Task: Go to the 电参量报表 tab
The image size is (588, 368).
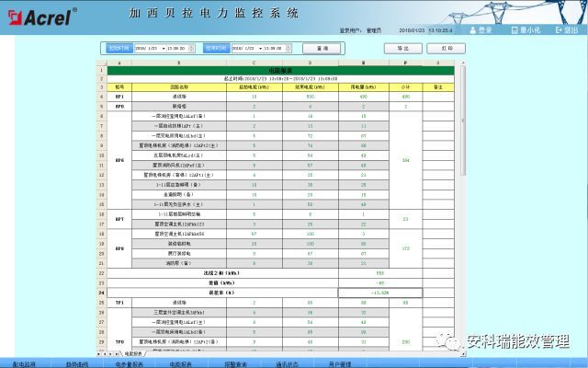Action: pos(128,362)
